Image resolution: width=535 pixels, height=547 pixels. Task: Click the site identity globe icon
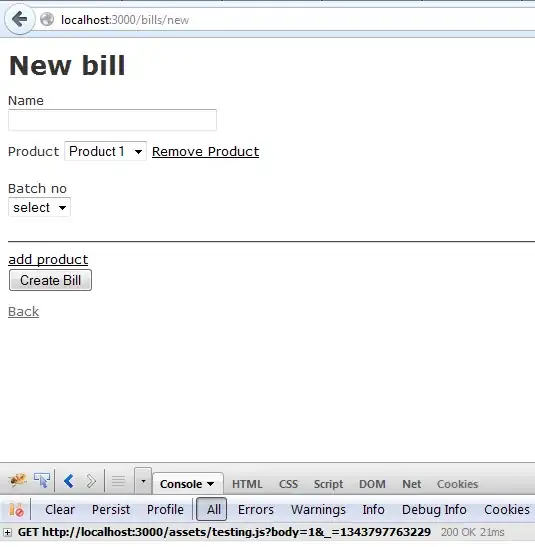point(47,20)
